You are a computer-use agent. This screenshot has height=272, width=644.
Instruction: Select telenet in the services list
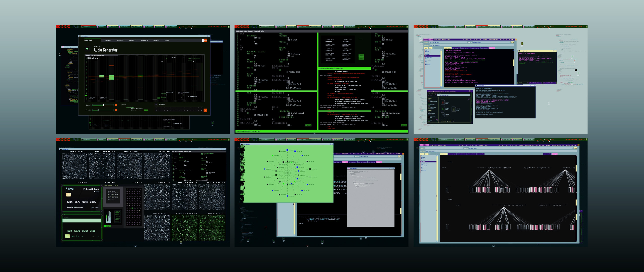[x=427, y=56]
